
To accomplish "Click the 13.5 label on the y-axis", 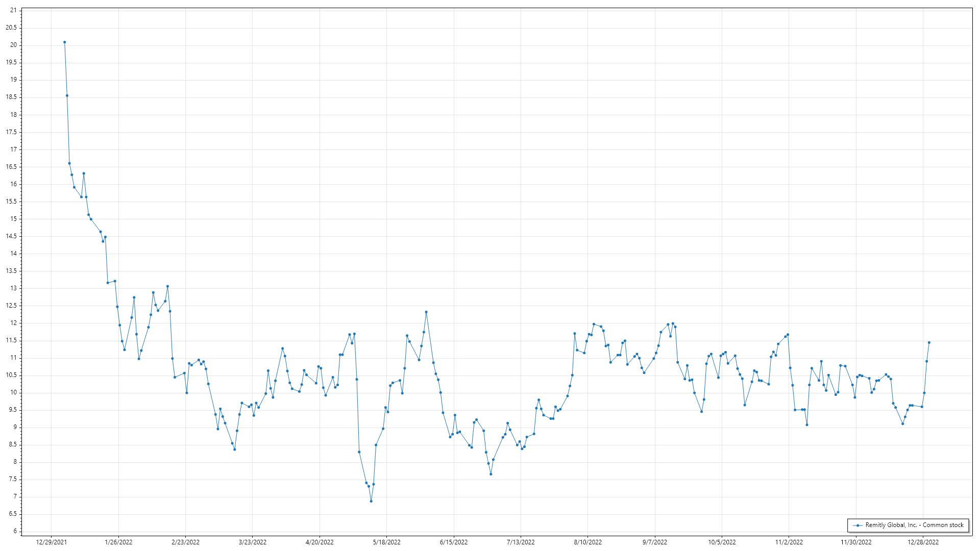I will pyautogui.click(x=11, y=271).
